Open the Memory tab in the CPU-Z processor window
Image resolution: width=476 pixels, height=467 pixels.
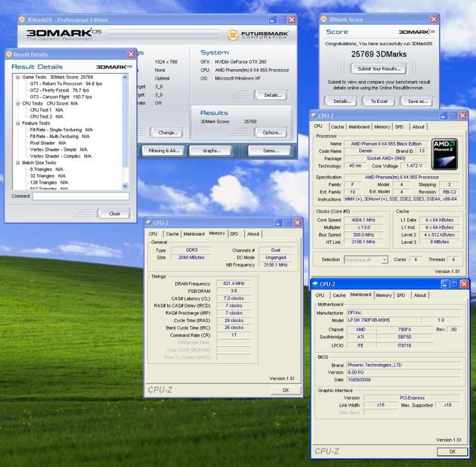381,127
